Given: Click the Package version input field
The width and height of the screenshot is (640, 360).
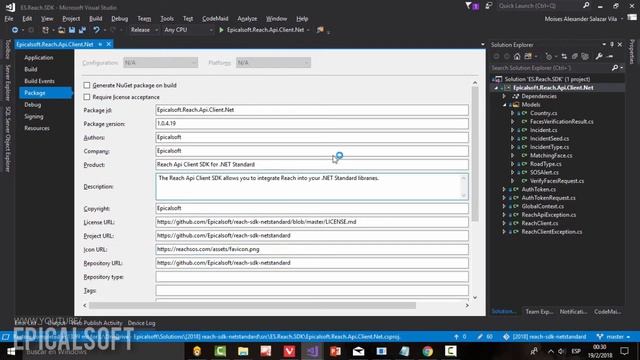Looking at the screenshot, I should (x=312, y=123).
